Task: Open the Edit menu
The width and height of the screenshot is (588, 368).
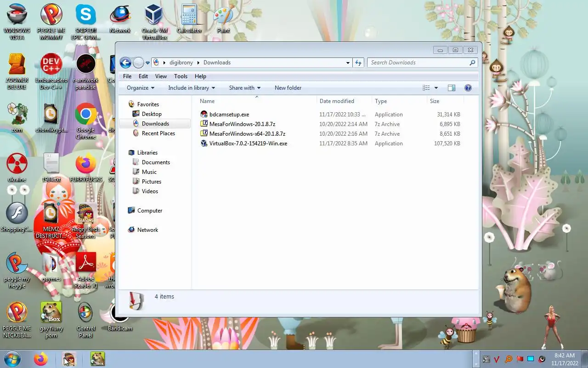Action: (x=143, y=76)
